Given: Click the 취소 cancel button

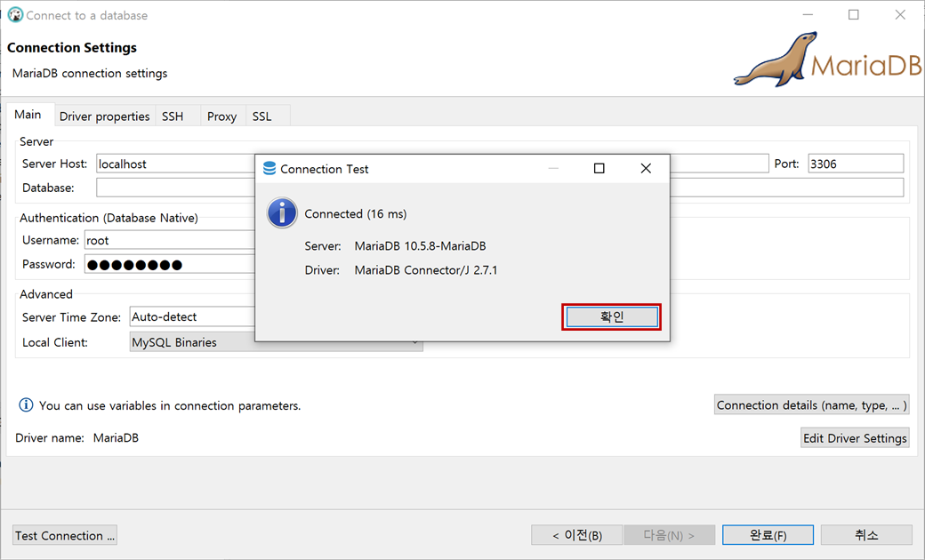Looking at the screenshot, I should click(866, 535).
